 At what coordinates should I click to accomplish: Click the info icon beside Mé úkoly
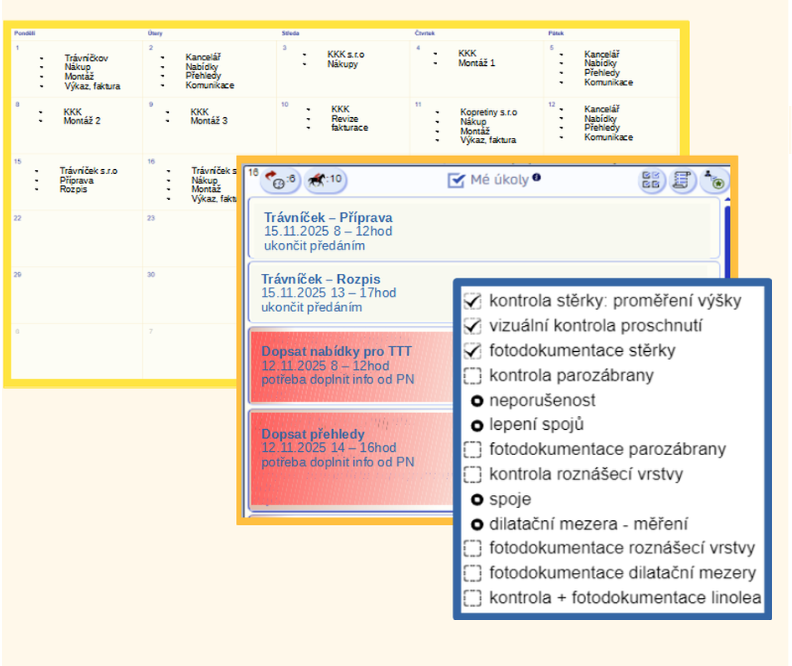(537, 178)
